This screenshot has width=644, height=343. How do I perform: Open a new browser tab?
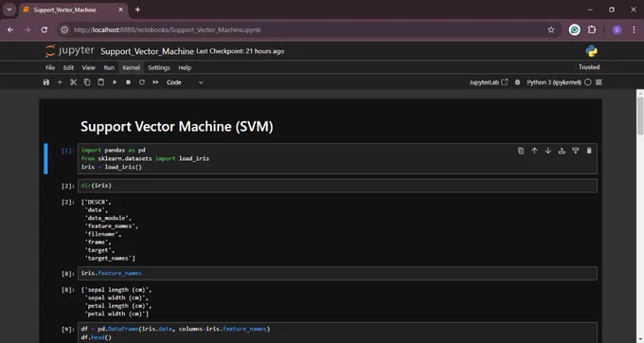tap(137, 9)
